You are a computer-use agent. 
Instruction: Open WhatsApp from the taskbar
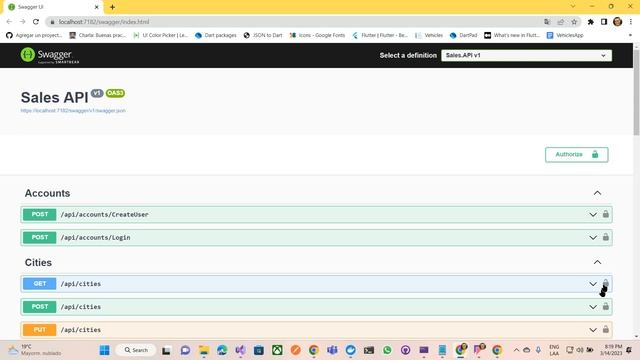tap(387, 350)
